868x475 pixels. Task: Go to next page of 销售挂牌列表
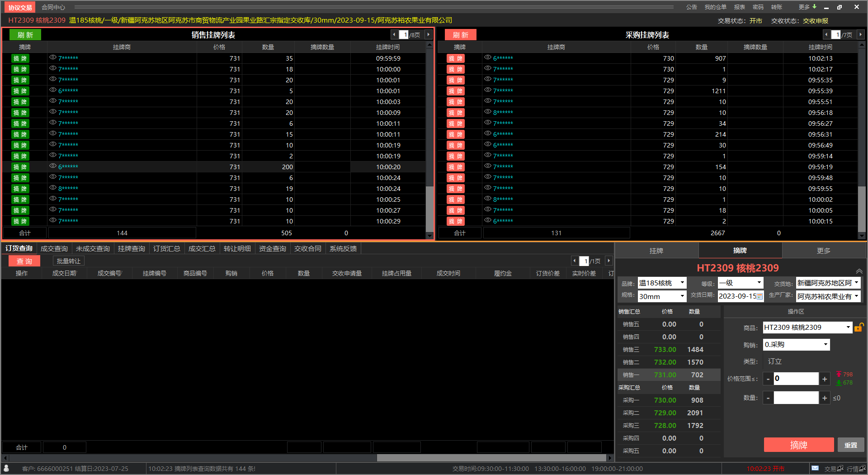(x=428, y=34)
